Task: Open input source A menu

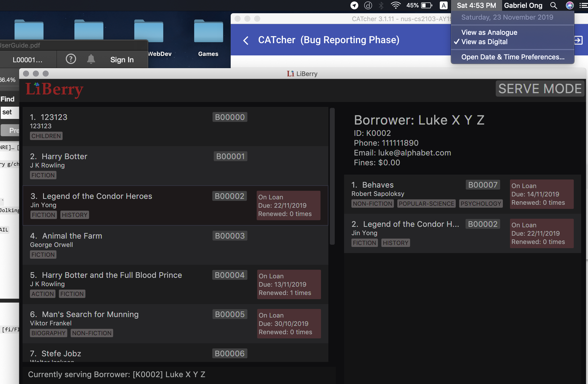Action: (x=443, y=5)
